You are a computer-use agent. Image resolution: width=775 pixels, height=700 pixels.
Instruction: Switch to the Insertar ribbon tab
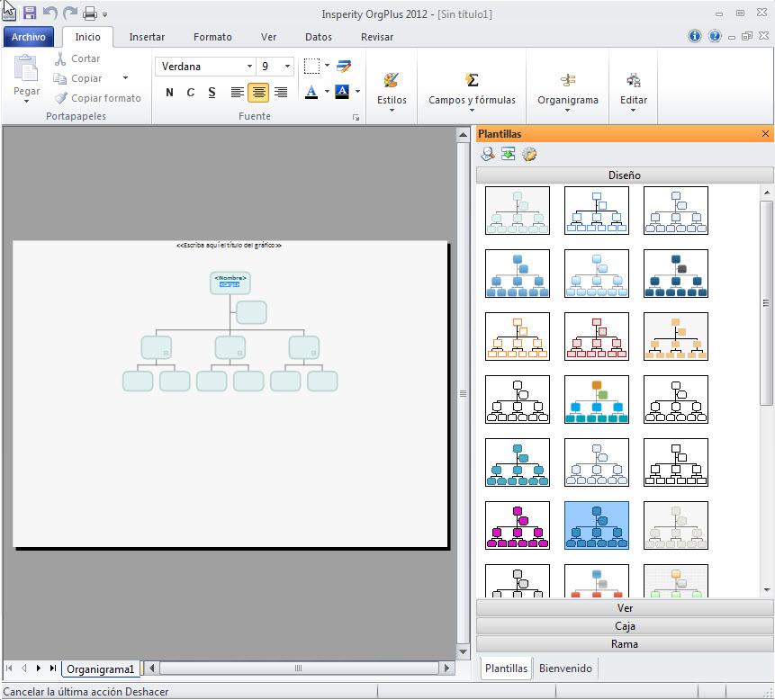coord(147,37)
